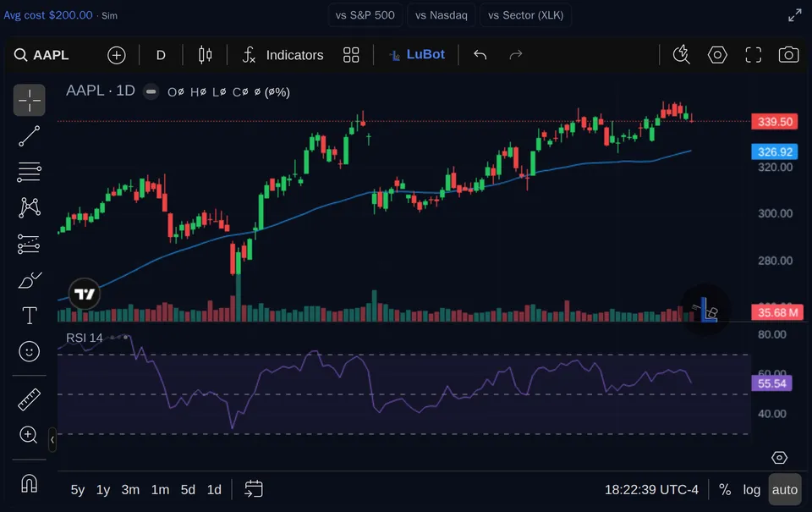Toggle auto scale mode
812x512 pixels.
click(785, 490)
